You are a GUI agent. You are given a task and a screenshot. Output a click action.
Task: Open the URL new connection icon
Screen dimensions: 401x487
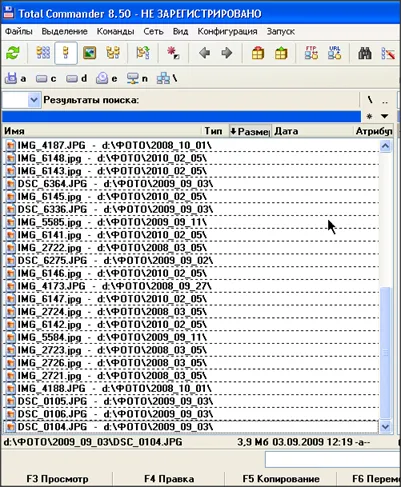click(334, 53)
